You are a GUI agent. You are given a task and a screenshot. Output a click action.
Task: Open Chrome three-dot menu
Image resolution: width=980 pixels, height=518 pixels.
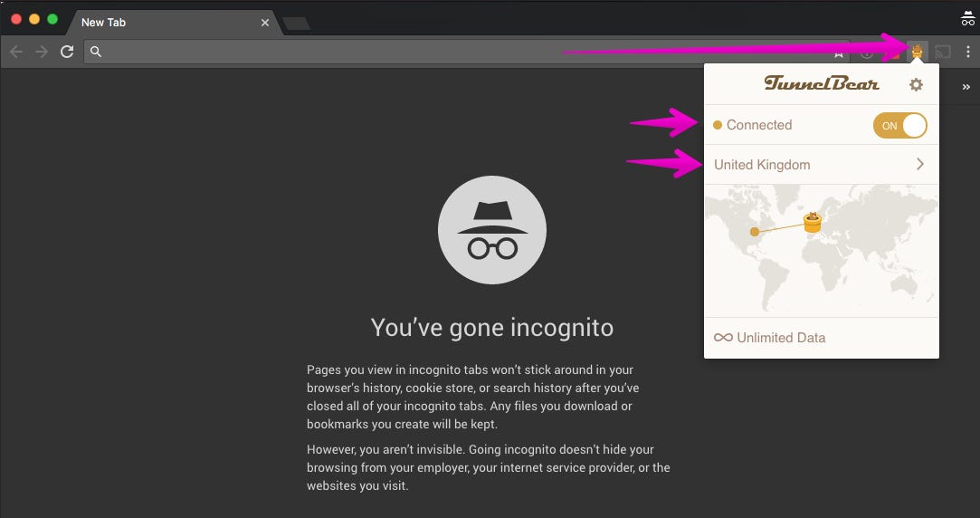point(968,52)
